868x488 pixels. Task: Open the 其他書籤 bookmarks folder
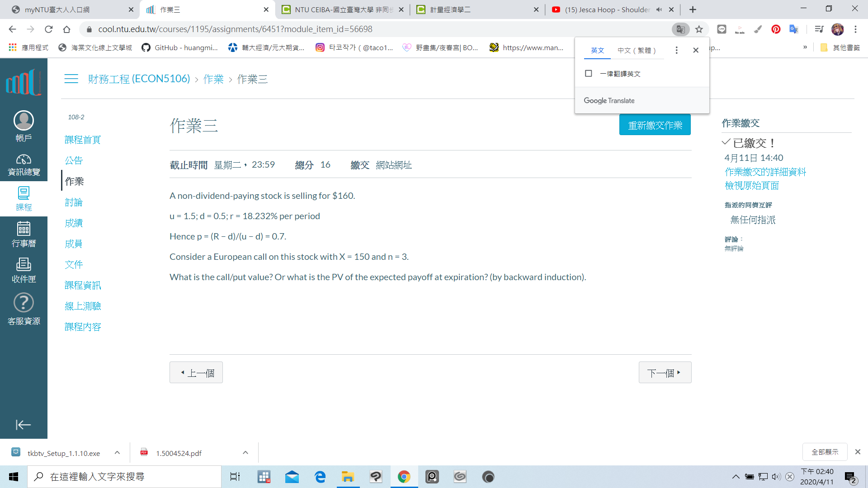coord(840,47)
